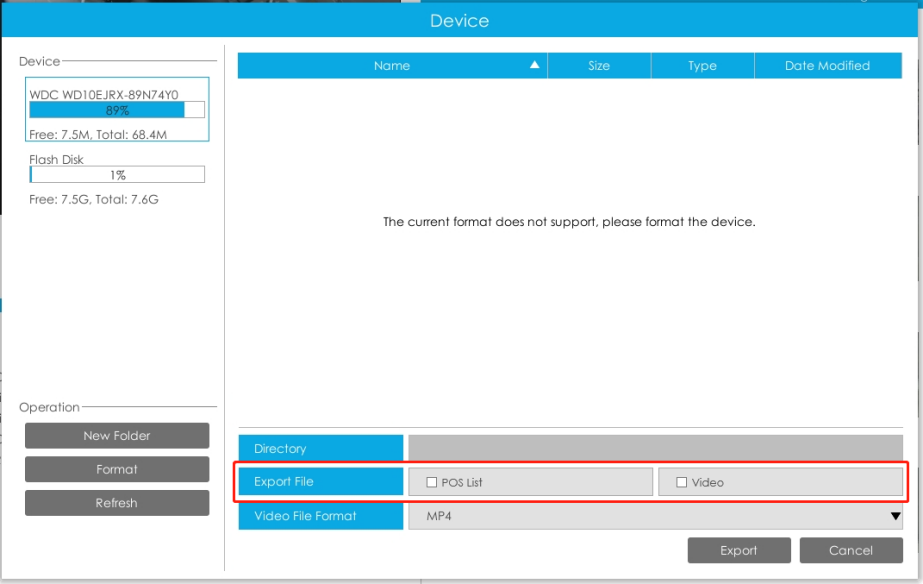Click the Flash Disk 1% usage bar

tap(117, 175)
